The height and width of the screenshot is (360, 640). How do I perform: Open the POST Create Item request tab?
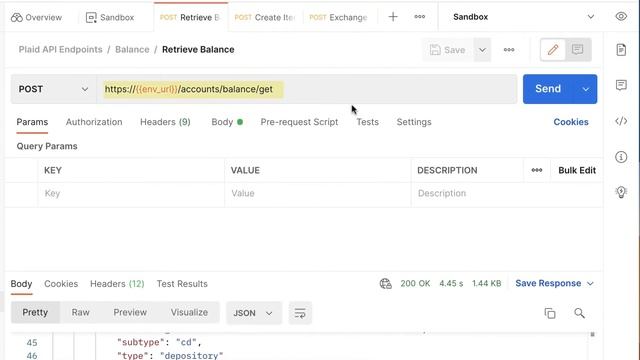point(265,18)
